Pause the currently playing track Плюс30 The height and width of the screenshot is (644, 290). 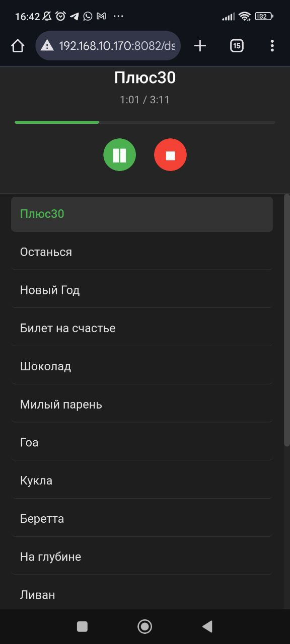[119, 154]
